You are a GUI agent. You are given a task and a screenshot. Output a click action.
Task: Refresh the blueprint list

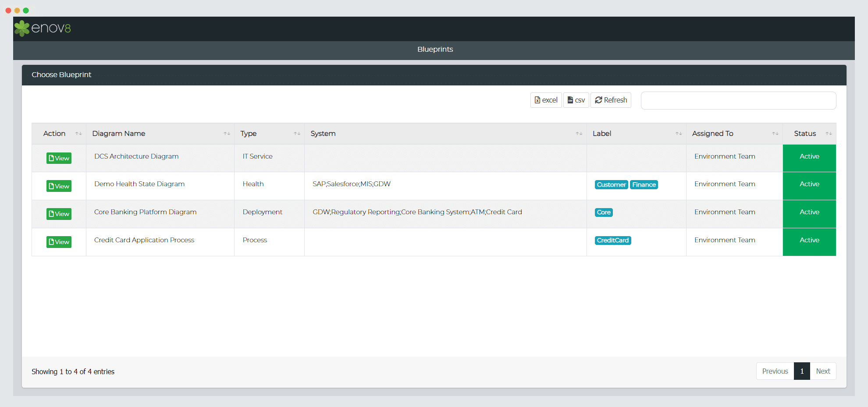[611, 100]
